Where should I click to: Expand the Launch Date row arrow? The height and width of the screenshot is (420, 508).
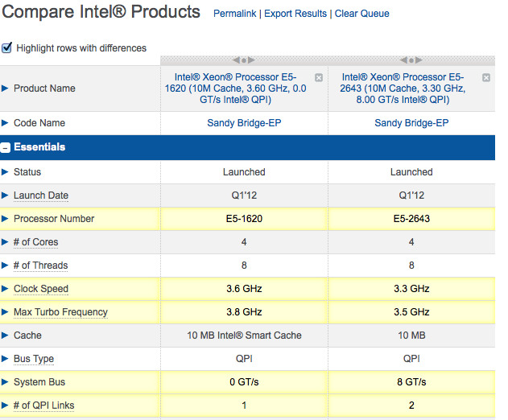pyautogui.click(x=5, y=196)
